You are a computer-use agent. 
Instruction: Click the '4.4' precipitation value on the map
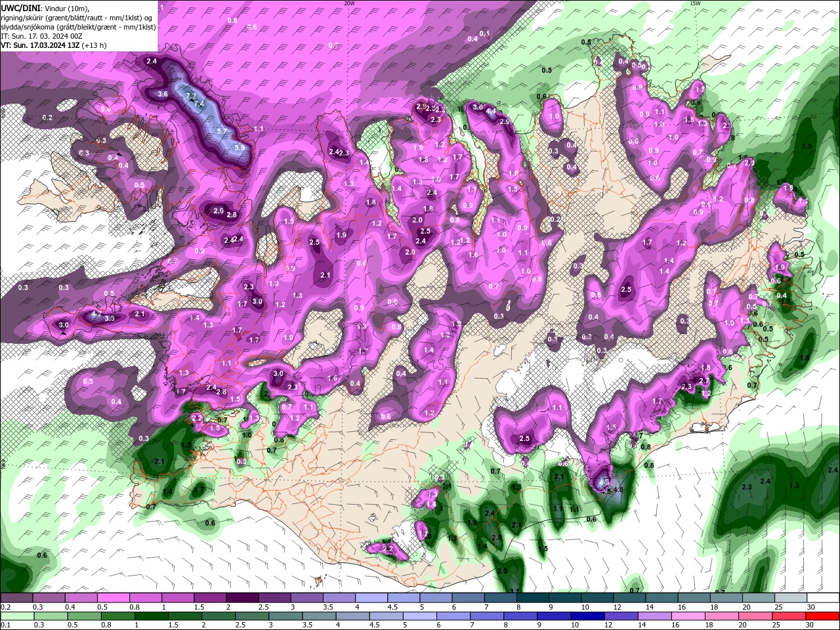491,112
